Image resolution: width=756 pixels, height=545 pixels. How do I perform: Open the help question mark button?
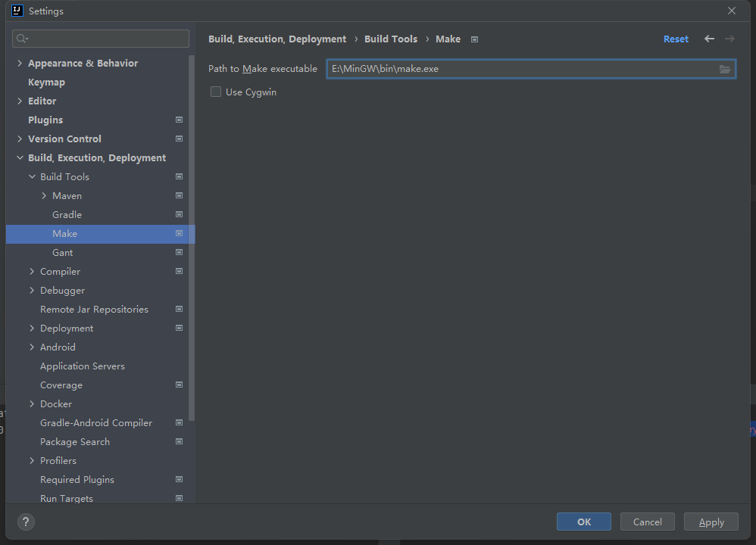tap(26, 522)
